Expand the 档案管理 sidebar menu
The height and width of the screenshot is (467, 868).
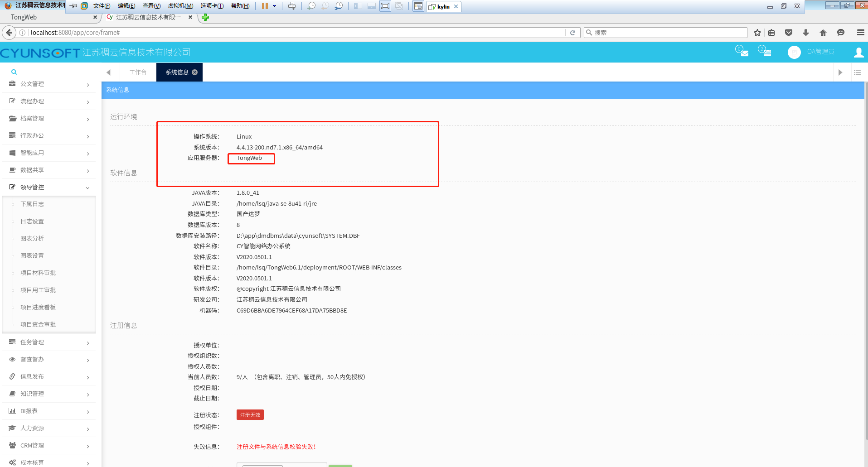(x=49, y=119)
